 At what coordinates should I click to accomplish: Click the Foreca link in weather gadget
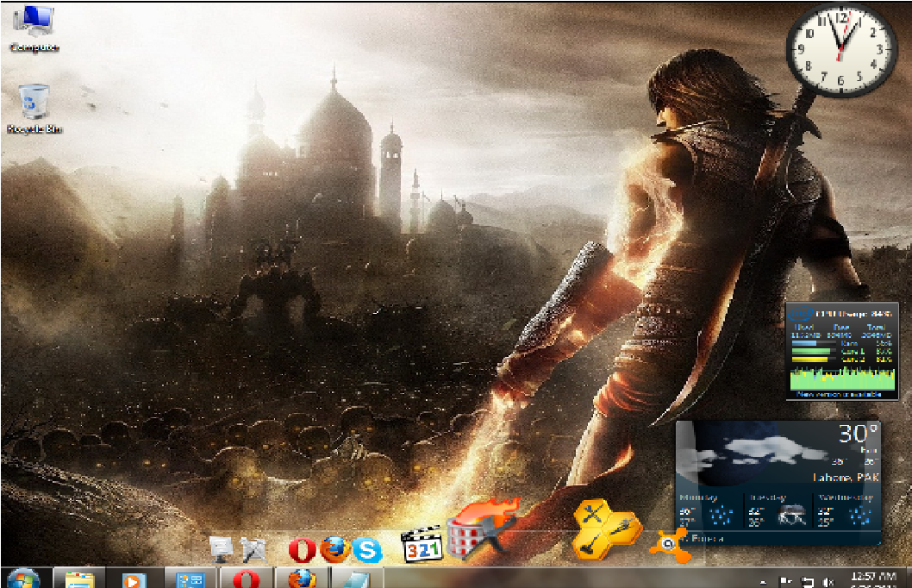click(708, 539)
